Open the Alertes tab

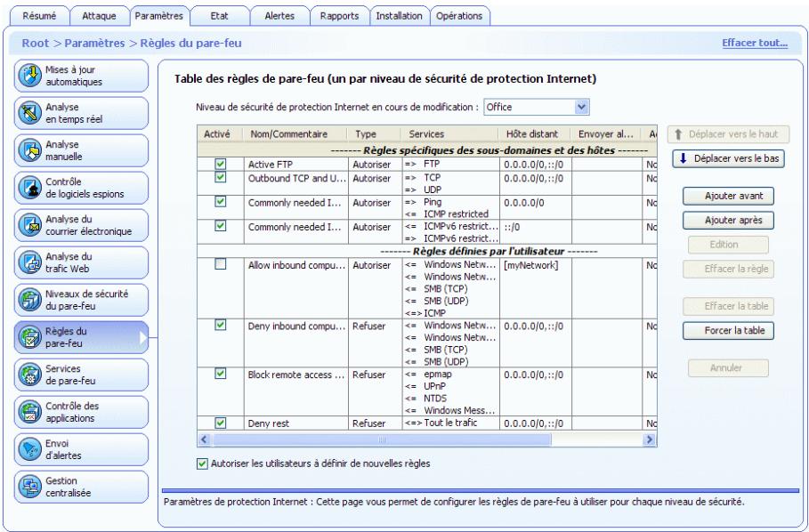click(279, 16)
